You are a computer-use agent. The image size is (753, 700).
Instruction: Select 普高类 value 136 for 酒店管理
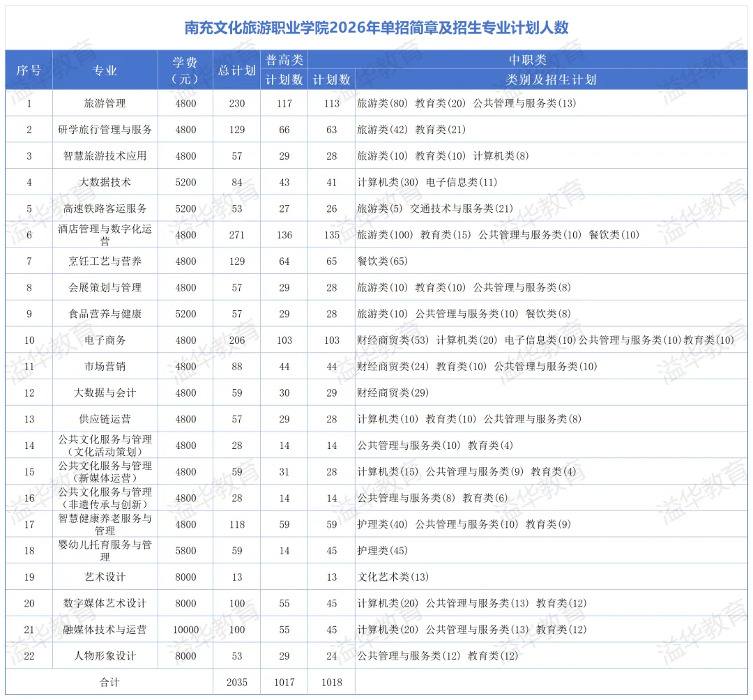(x=284, y=235)
